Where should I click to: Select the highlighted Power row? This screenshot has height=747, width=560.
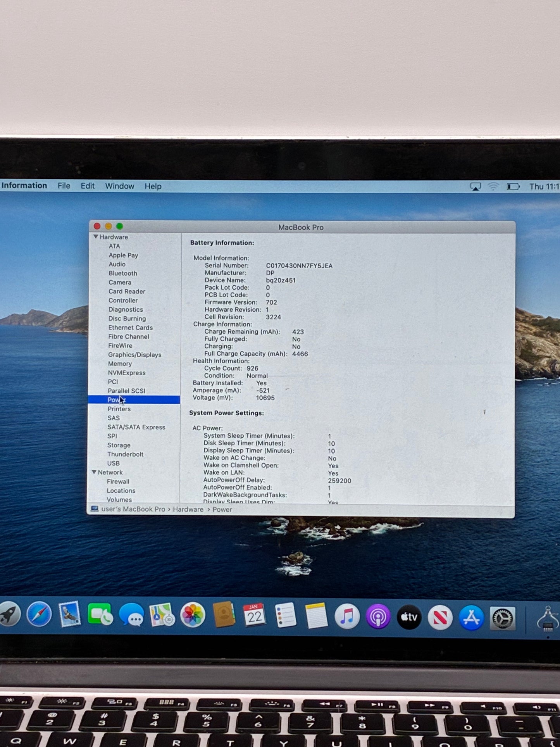pyautogui.click(x=134, y=400)
